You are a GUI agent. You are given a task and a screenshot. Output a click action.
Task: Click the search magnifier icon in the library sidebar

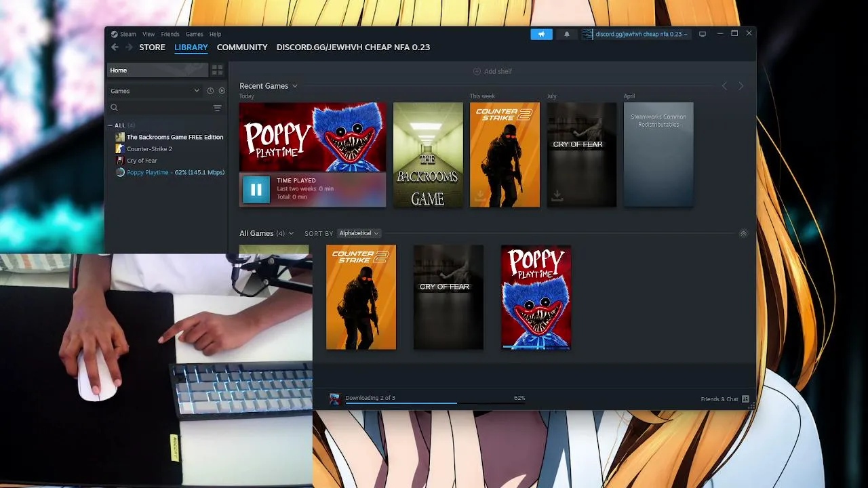(114, 108)
